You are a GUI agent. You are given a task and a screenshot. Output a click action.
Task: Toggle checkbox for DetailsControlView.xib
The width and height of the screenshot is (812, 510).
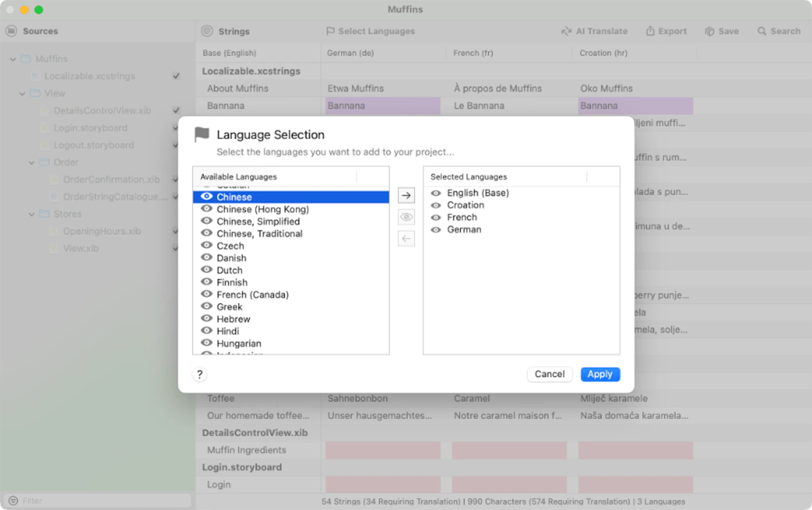176,110
